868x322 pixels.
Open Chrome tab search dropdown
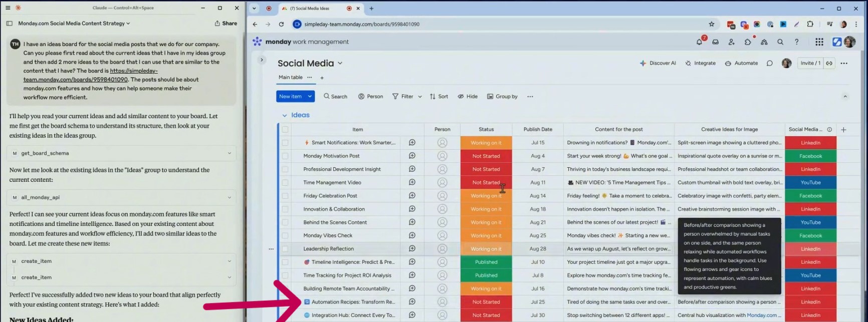pyautogui.click(x=254, y=8)
